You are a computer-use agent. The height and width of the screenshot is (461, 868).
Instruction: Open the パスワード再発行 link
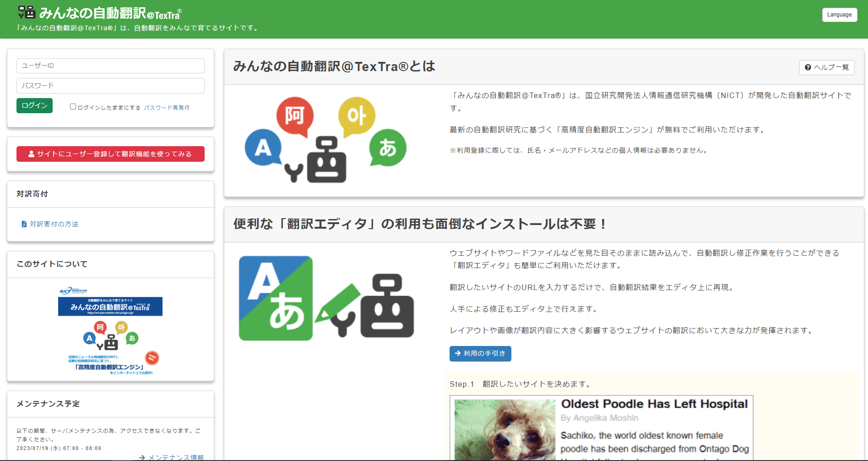pos(167,108)
